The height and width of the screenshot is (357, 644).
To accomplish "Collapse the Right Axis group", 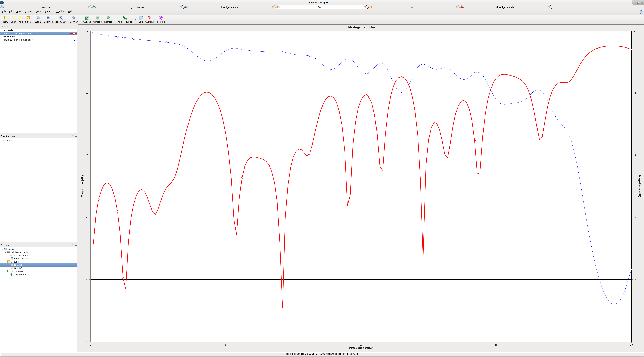I will click(x=1, y=37).
